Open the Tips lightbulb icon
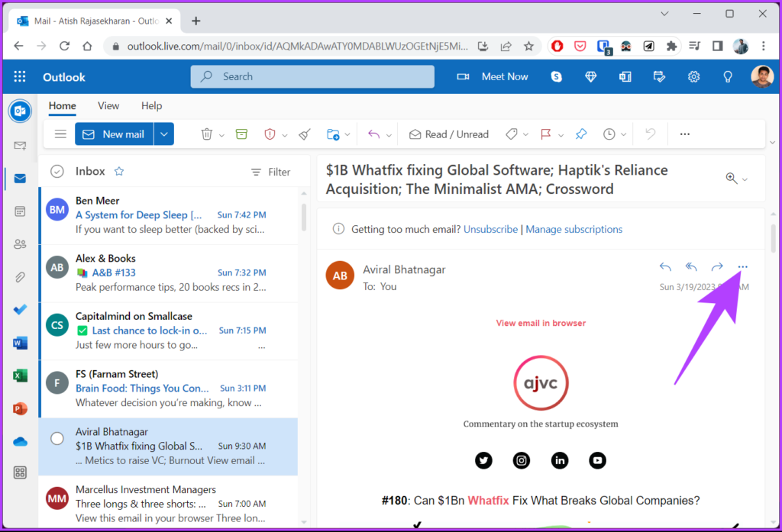Screen dimensions: 782x532 click(x=728, y=77)
